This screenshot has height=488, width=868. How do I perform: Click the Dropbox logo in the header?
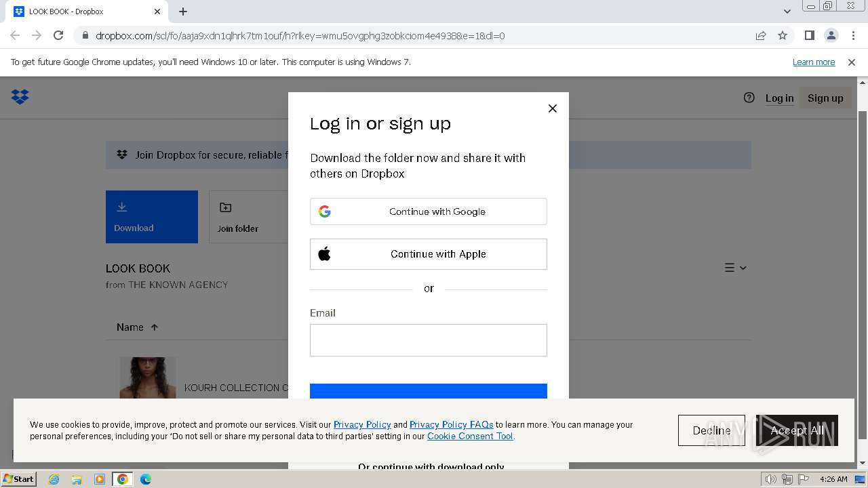20,97
